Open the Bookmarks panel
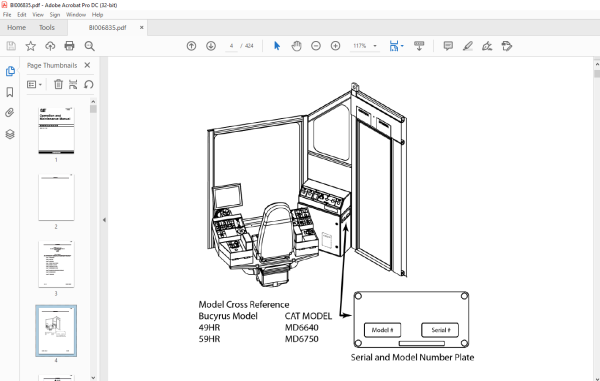This screenshot has height=381, width=600. tap(10, 92)
